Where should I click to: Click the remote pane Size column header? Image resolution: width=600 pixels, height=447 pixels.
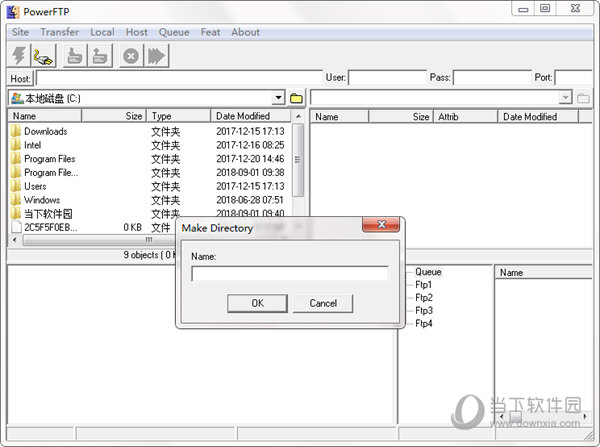coord(401,117)
